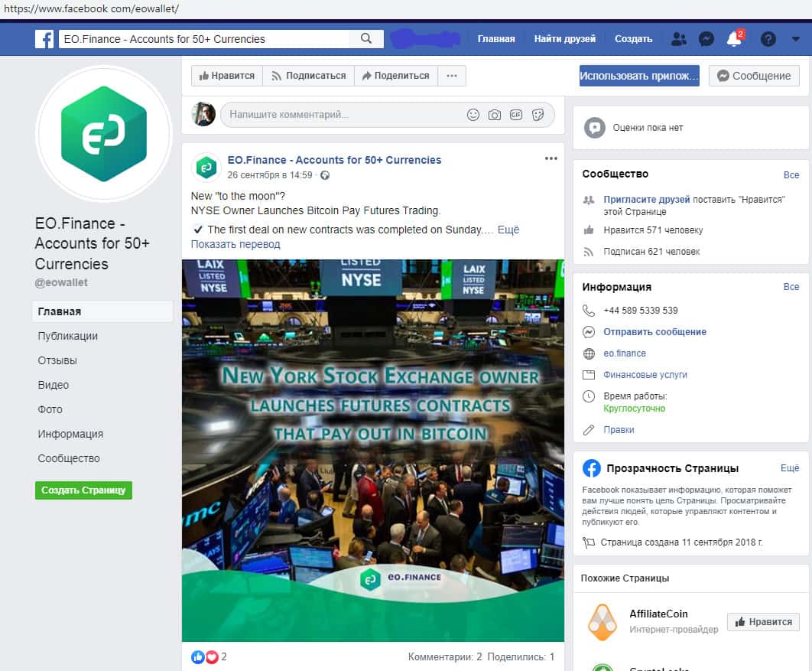Select the Главная tab in the left sidebar
812x671 pixels.
tap(102, 311)
